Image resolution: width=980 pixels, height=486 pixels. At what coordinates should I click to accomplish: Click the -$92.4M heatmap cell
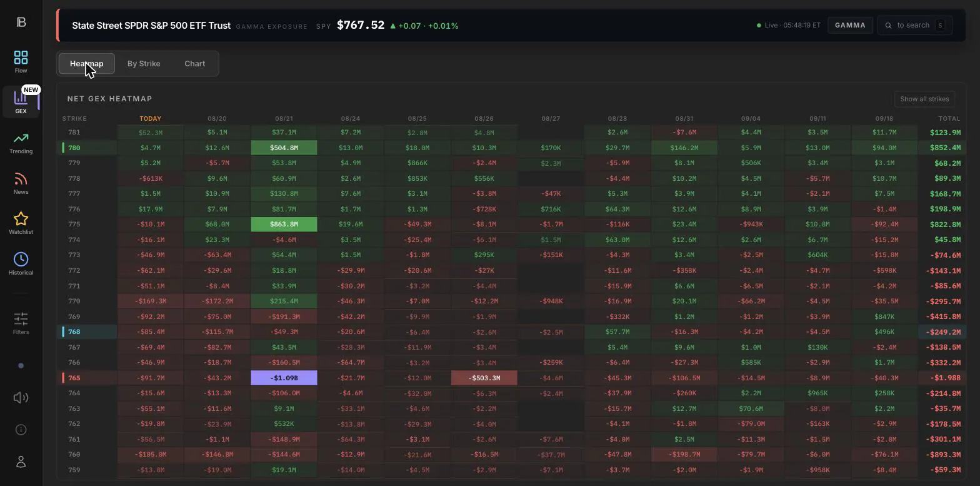pyautogui.click(x=884, y=224)
